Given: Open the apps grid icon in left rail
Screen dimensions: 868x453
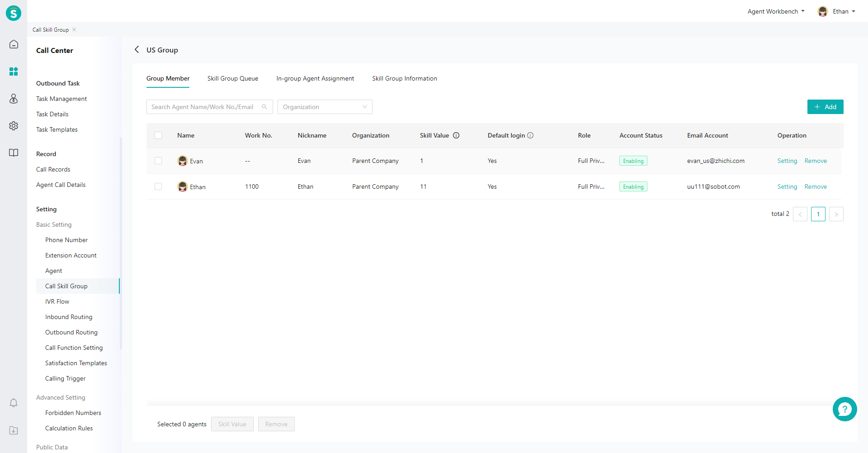Looking at the screenshot, I should pyautogui.click(x=14, y=72).
